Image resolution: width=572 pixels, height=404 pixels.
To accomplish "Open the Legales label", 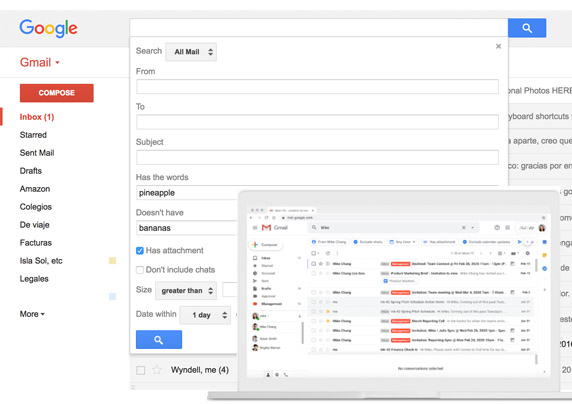I will click(34, 279).
